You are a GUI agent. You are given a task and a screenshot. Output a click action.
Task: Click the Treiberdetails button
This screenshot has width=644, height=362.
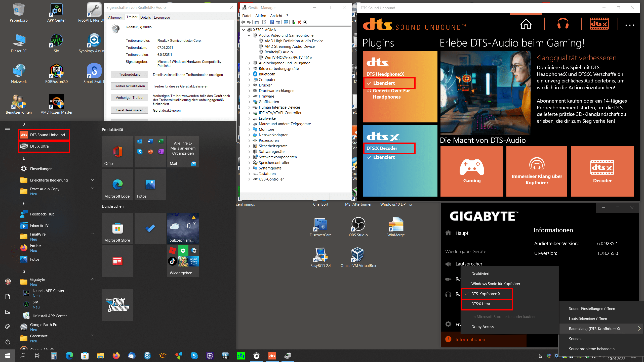(x=130, y=75)
